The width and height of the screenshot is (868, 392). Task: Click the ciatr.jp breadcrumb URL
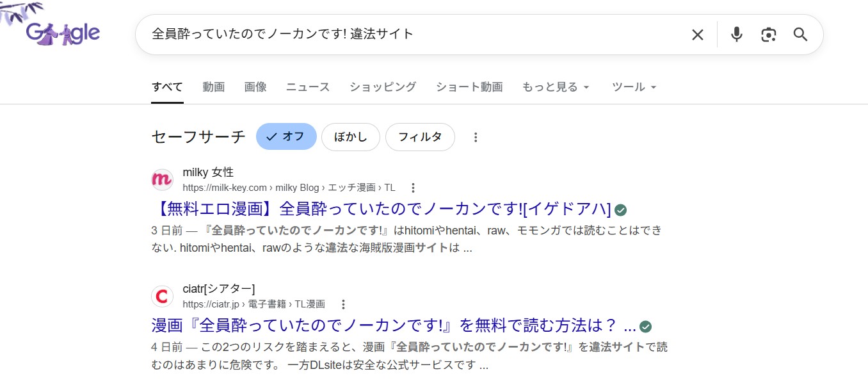[x=253, y=304]
